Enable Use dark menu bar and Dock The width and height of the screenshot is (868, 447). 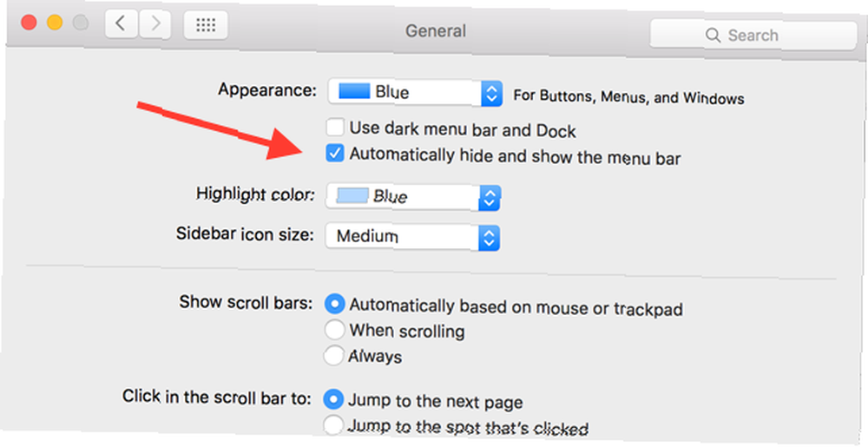tap(335, 128)
